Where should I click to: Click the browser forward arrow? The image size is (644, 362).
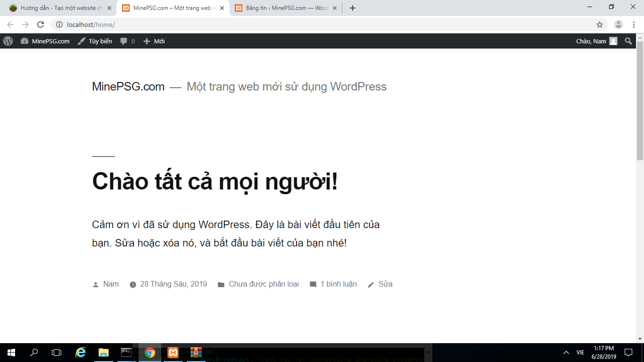[x=25, y=25]
